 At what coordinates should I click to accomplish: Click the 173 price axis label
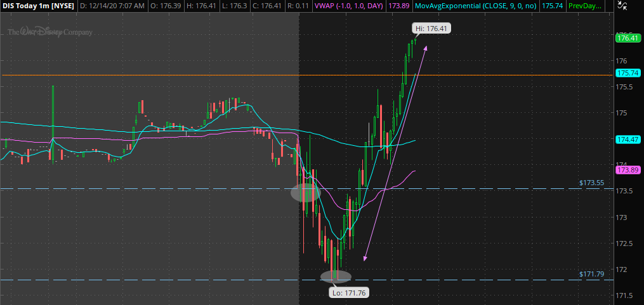click(621, 217)
